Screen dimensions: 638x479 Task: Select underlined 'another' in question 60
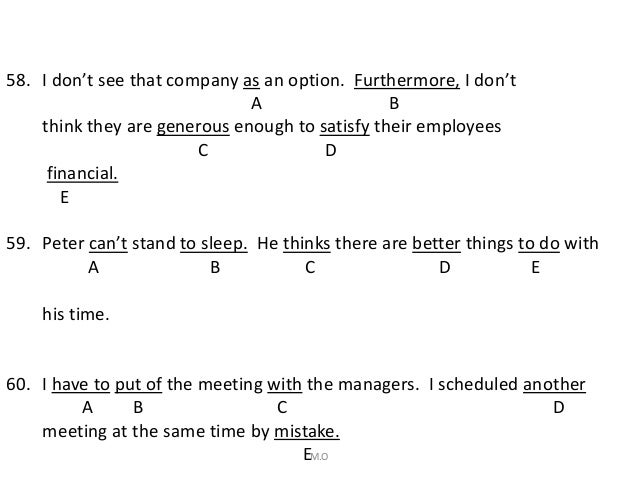[x=554, y=385]
